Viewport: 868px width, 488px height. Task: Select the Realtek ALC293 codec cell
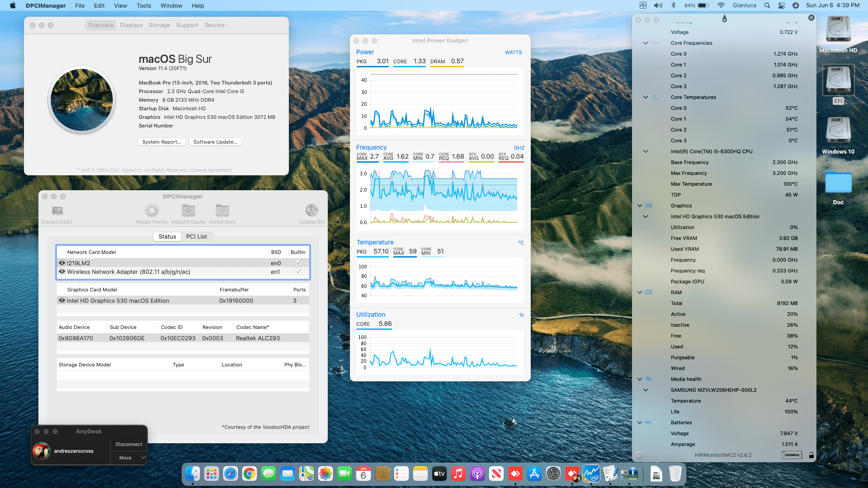click(x=258, y=338)
